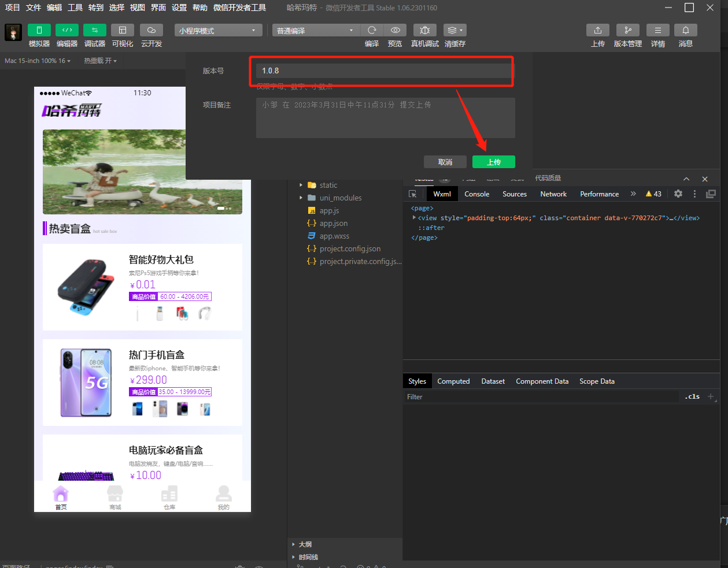Toggle the 调试器 debugger panel button
Screen dimensions: 728x568
click(95, 30)
